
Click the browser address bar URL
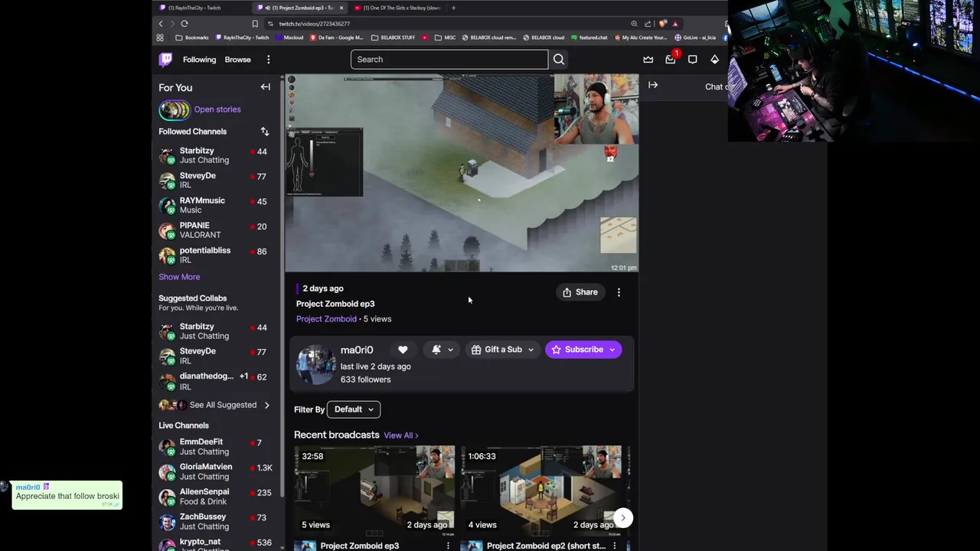point(315,24)
